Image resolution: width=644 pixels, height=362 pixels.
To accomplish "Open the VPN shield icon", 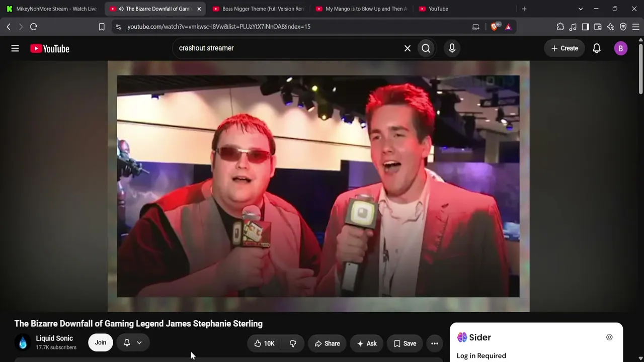I will pyautogui.click(x=623, y=27).
